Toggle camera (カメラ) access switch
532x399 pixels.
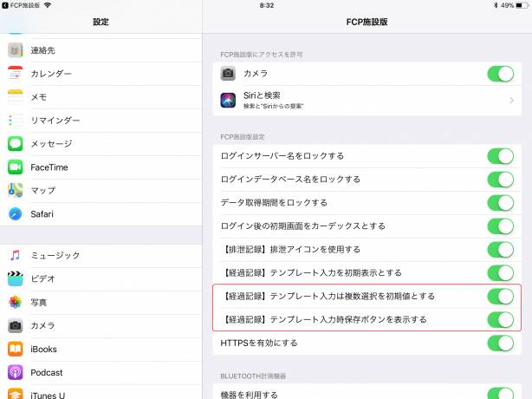pos(500,74)
